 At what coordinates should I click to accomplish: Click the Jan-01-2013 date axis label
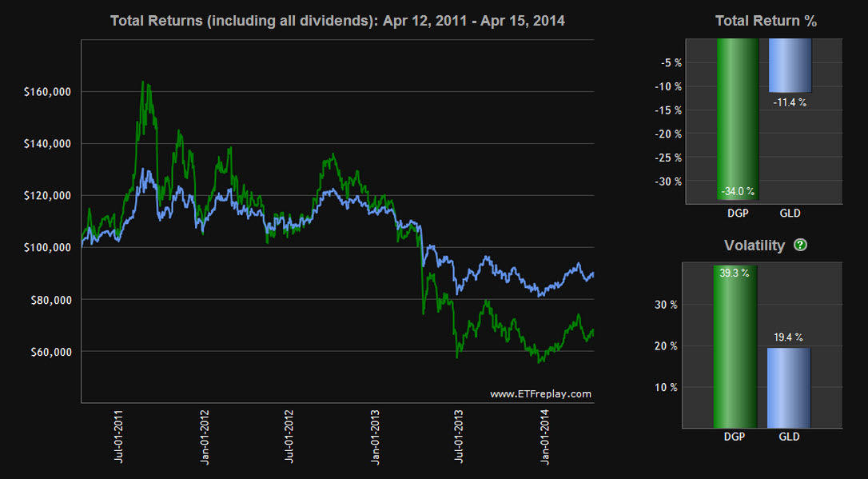tap(374, 437)
